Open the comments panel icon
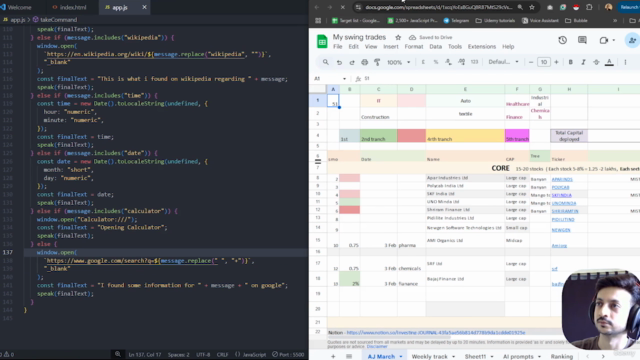The image size is (640, 360). coord(582,40)
